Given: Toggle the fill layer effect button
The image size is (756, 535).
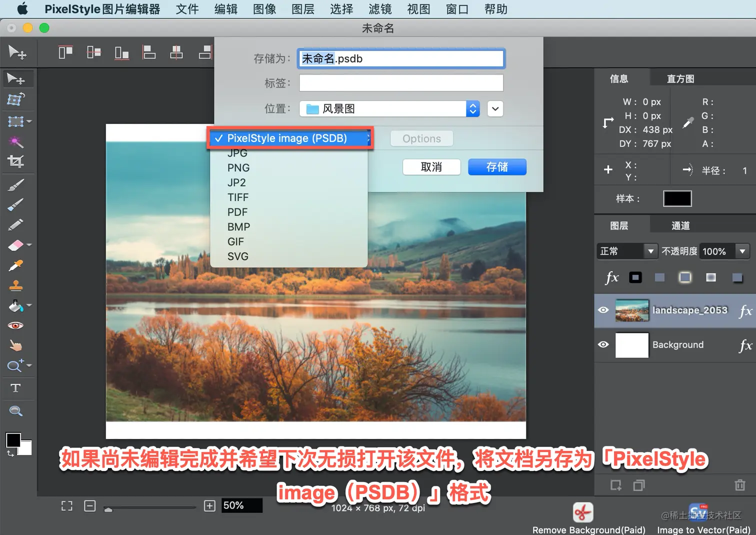Looking at the screenshot, I should pos(660,277).
